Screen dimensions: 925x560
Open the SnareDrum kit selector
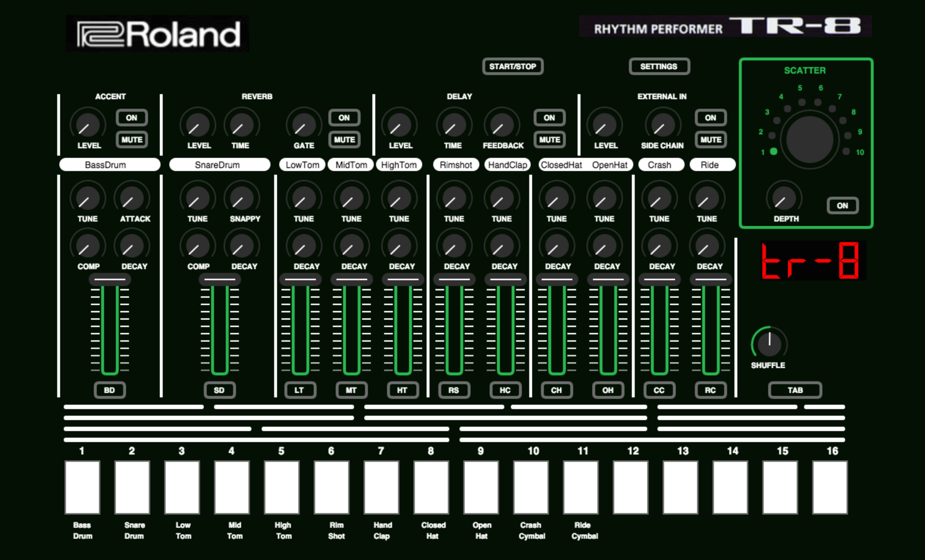tap(220, 165)
